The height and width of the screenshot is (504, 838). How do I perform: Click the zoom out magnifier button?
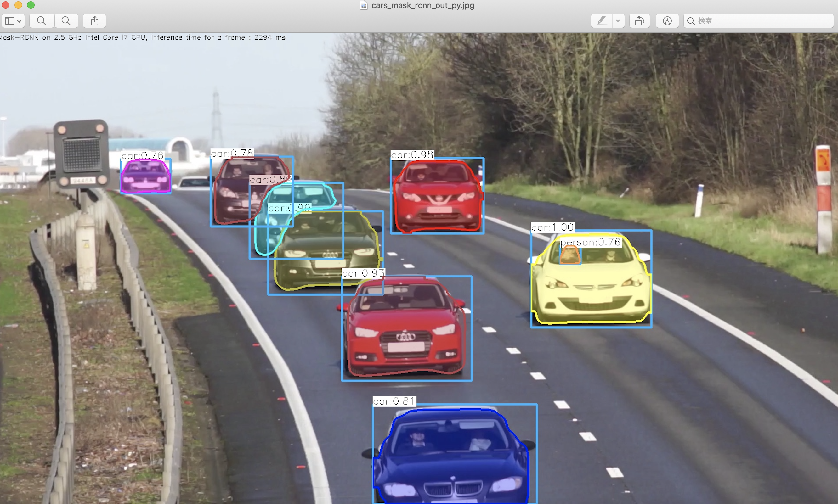pyautogui.click(x=42, y=21)
